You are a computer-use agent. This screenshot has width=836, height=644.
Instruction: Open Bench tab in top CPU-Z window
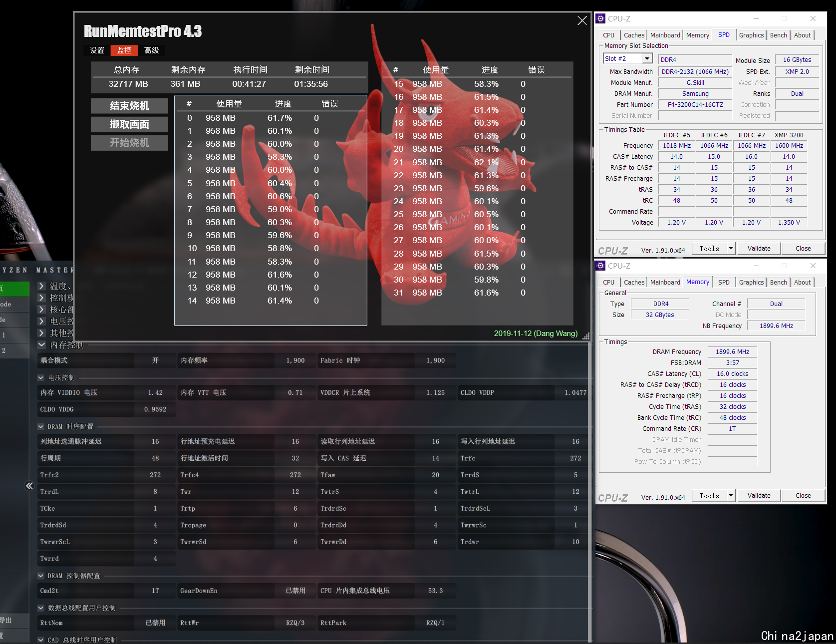(778, 35)
